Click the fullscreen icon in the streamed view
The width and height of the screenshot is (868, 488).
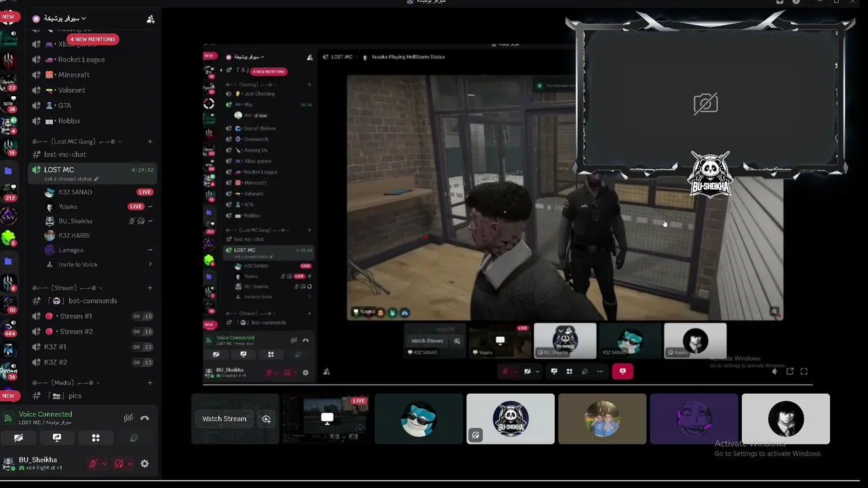[804, 371]
